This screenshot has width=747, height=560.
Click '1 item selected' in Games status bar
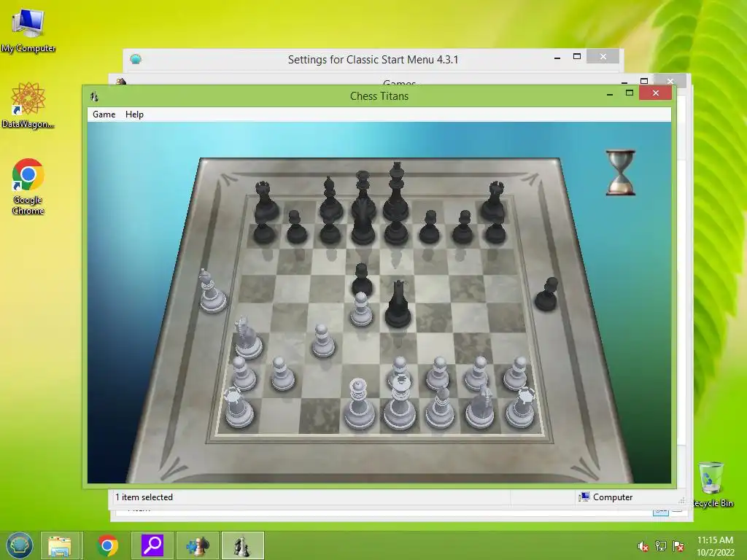click(144, 497)
